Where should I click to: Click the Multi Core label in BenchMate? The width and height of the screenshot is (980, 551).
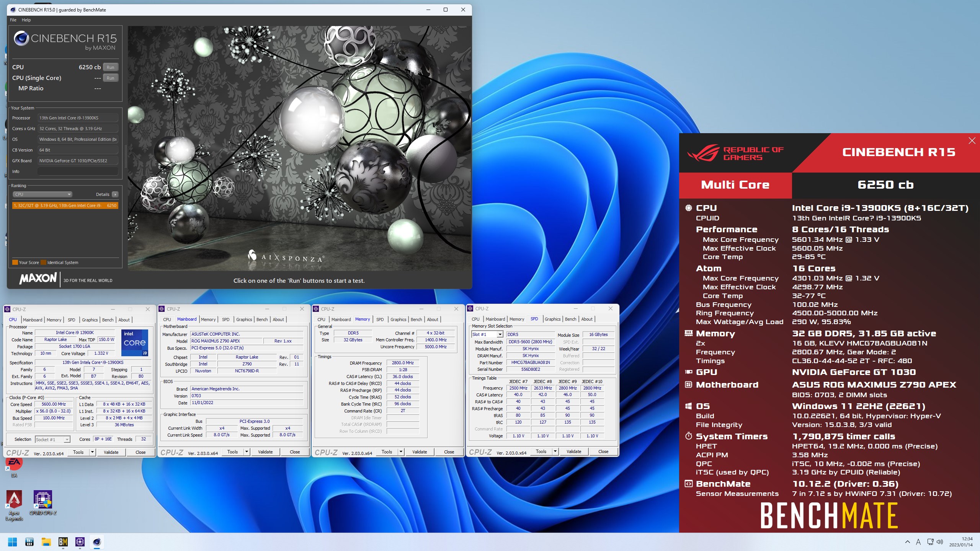pyautogui.click(x=735, y=185)
